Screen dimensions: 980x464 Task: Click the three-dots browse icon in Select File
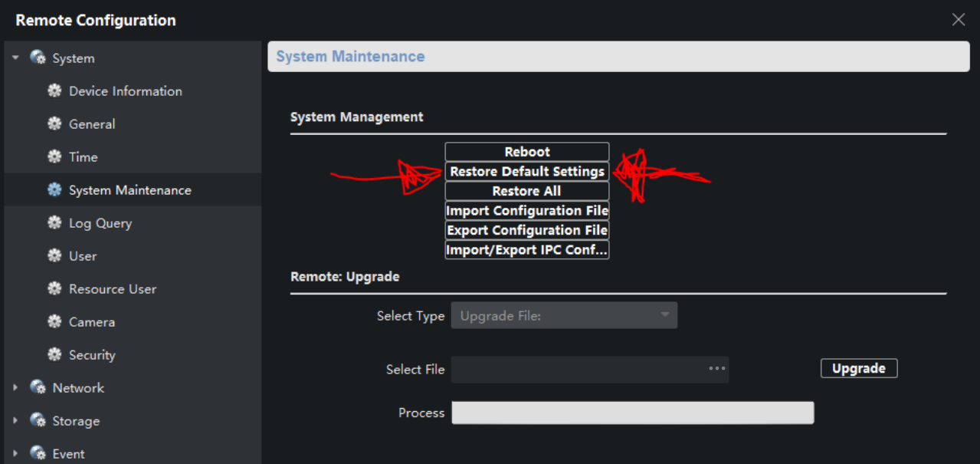tap(716, 369)
